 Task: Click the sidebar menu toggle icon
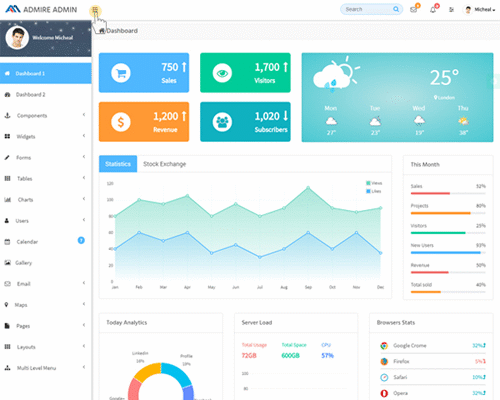95,11
